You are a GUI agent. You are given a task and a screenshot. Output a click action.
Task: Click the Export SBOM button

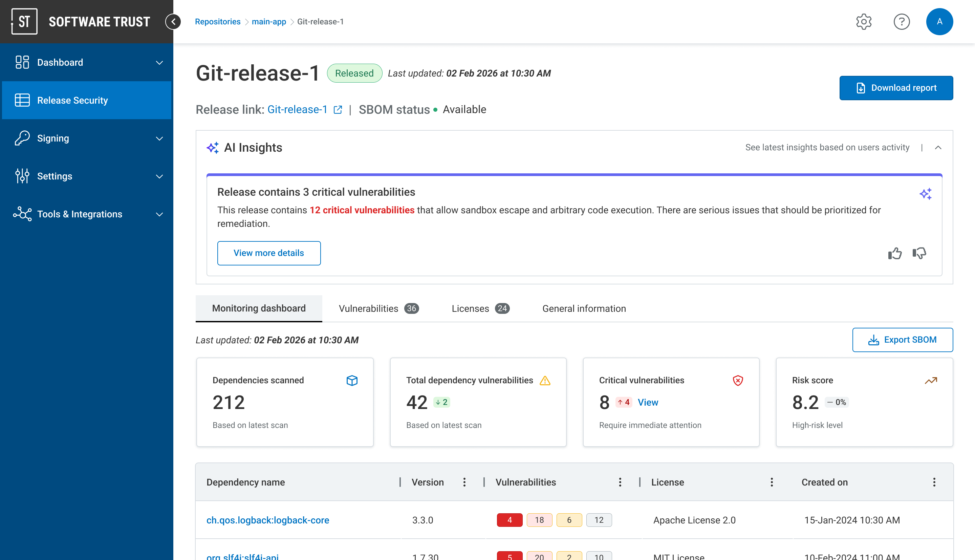pyautogui.click(x=902, y=340)
